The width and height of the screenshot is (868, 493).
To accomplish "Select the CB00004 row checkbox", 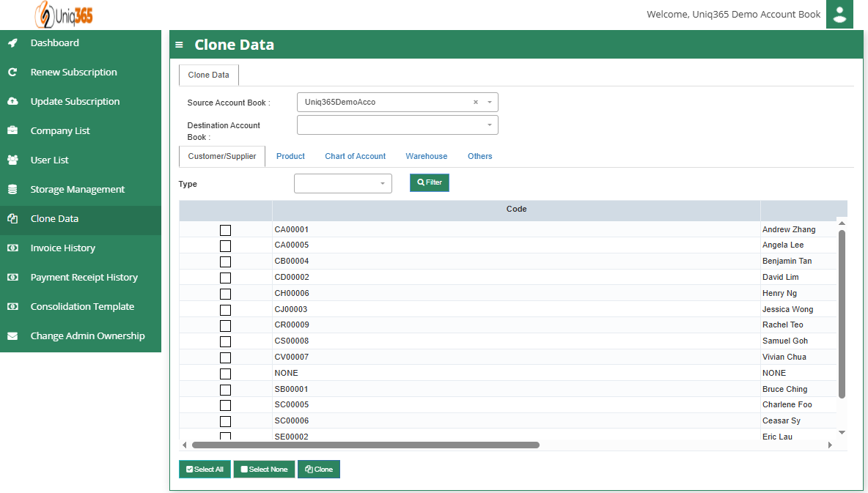I will 225,262.
